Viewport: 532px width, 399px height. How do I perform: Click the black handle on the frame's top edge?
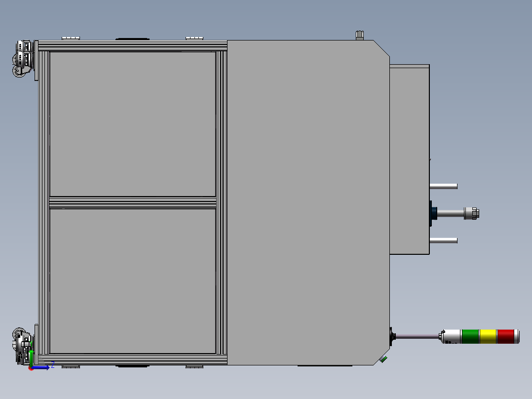(x=132, y=39)
